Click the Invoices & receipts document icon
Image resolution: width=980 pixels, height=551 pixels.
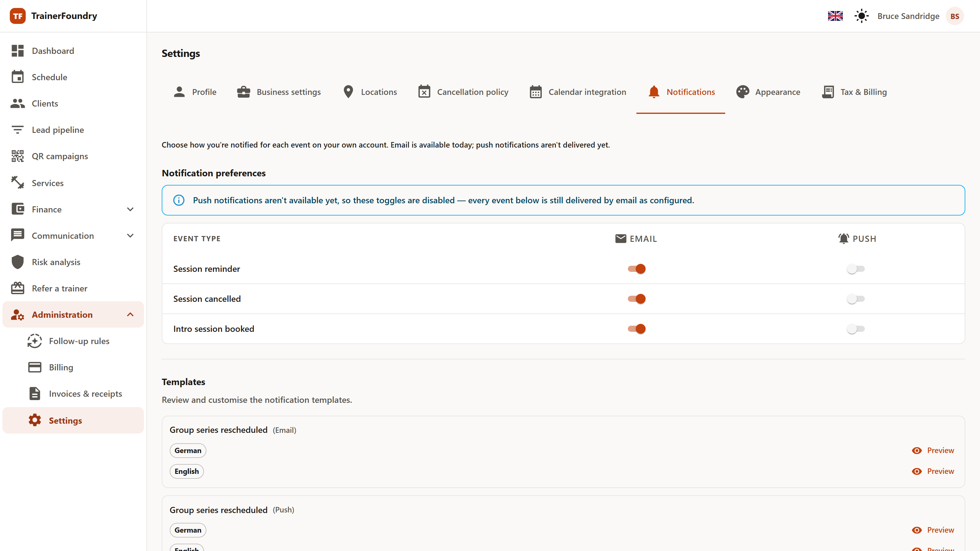(35, 394)
